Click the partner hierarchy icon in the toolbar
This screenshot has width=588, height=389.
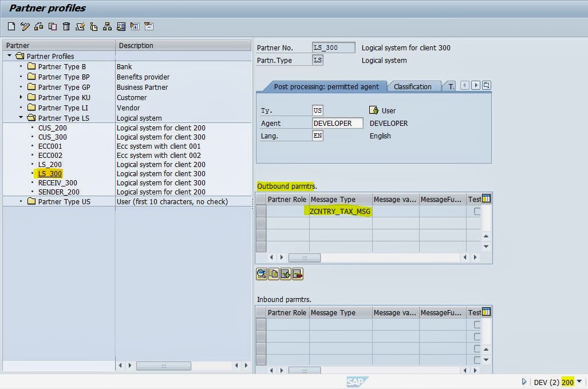pyautogui.click(x=106, y=26)
